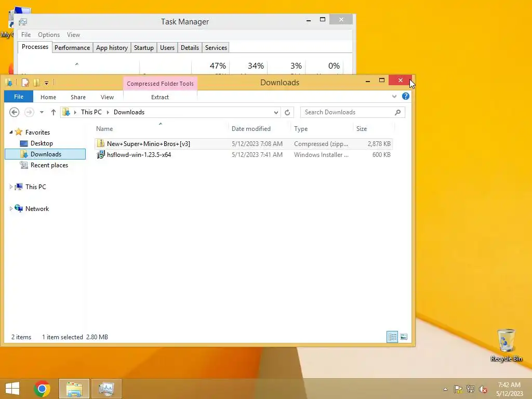Viewport: 532px width, 399px height.
Task: Open the File tab in Explorer
Action: pyautogui.click(x=19, y=97)
